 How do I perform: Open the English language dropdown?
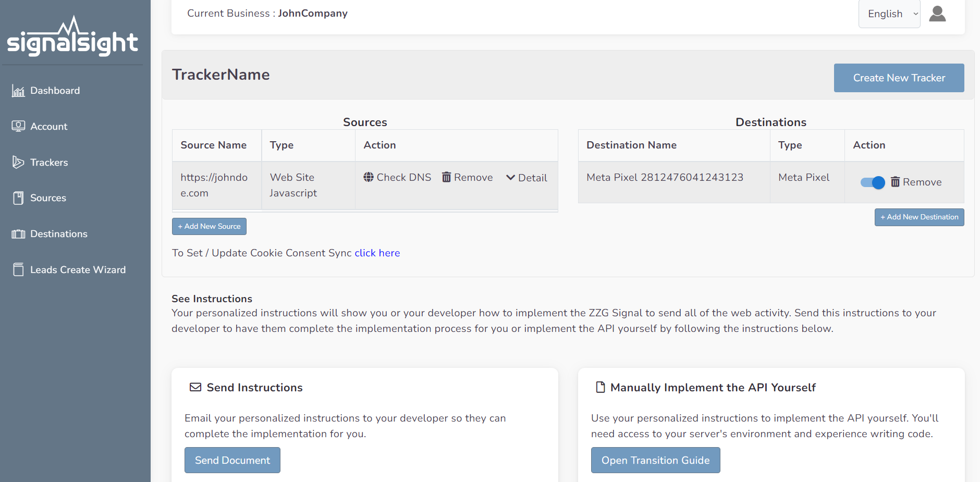889,14
